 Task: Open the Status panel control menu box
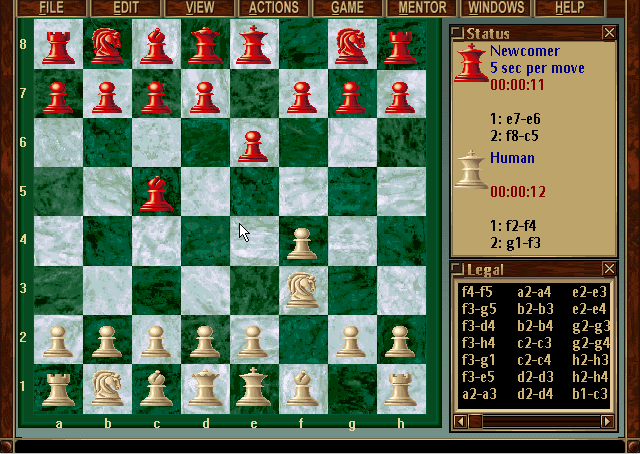pos(459,33)
